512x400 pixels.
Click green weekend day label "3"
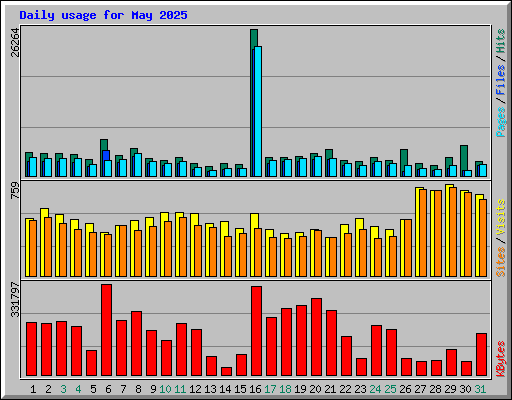tap(63, 389)
